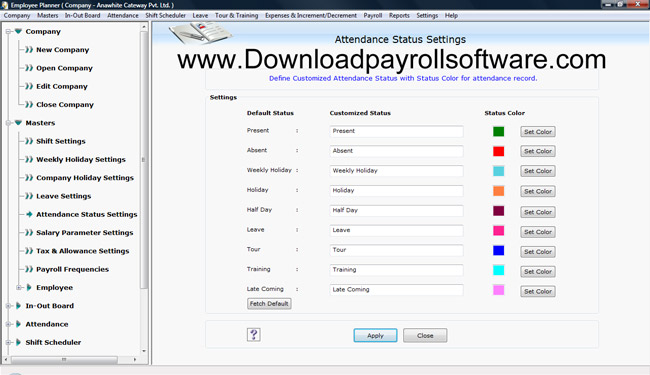
Task: Open the In-Out Board menu
Action: (82, 15)
